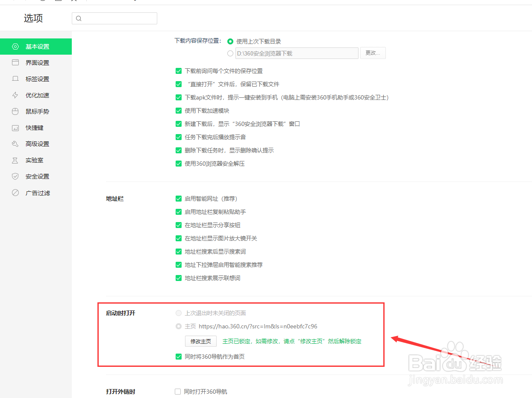Uncheck 同时将360导航作为首页

(179, 356)
